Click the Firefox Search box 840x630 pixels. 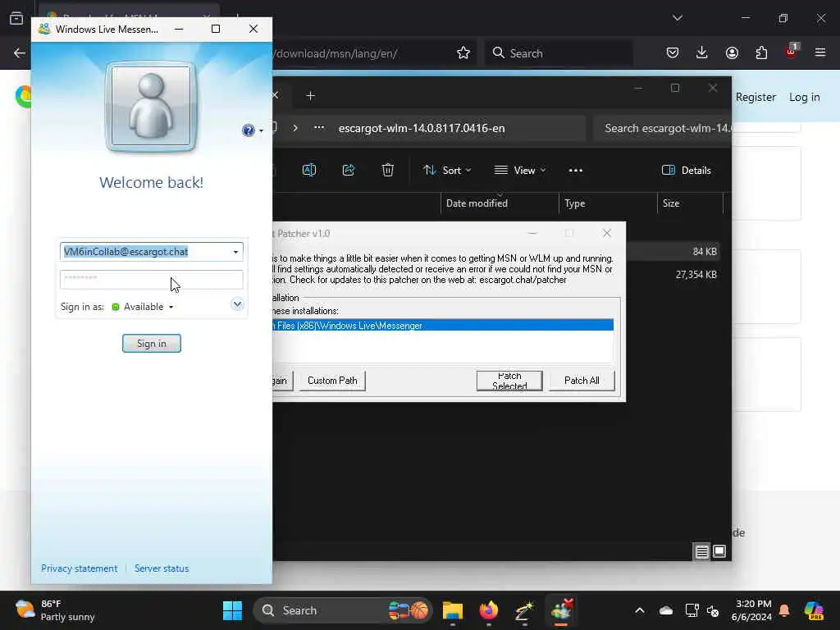559,53
